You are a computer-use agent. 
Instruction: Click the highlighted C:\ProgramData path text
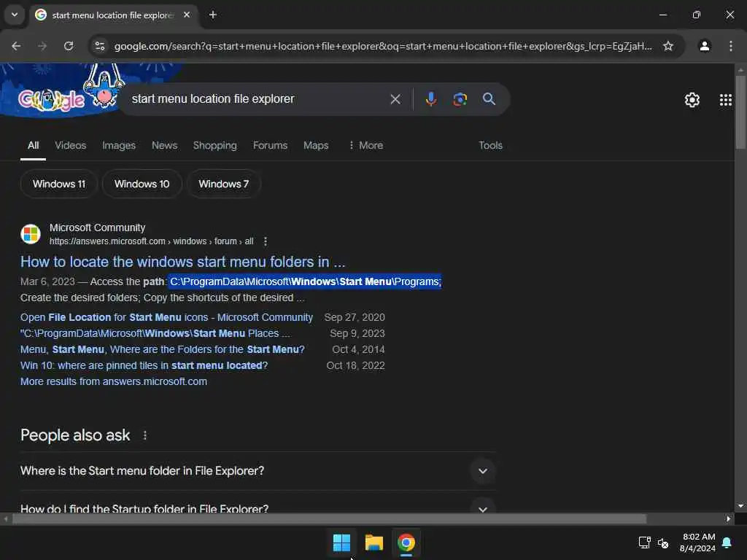pos(306,281)
